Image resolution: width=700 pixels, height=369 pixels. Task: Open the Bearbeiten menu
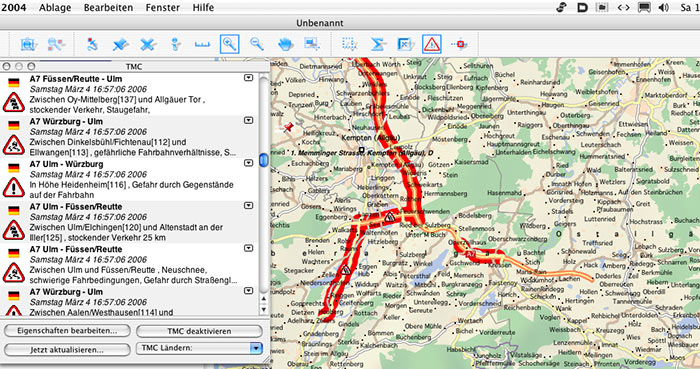[108, 7]
